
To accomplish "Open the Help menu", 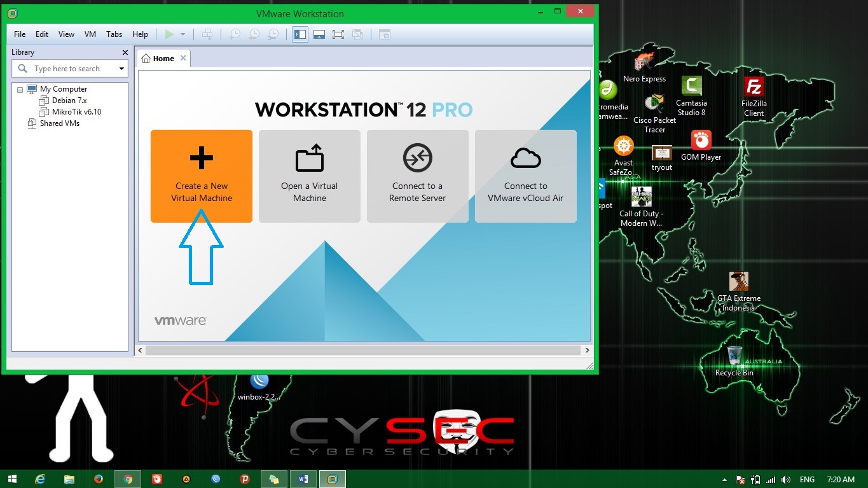I will pyautogui.click(x=140, y=34).
